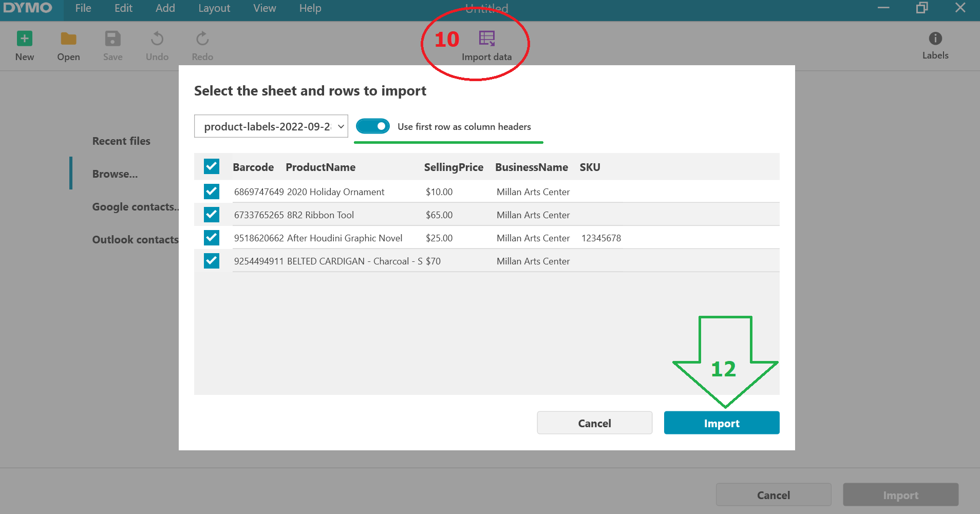Uncheck the select-all header checkbox
The width and height of the screenshot is (980, 514).
[212, 166]
